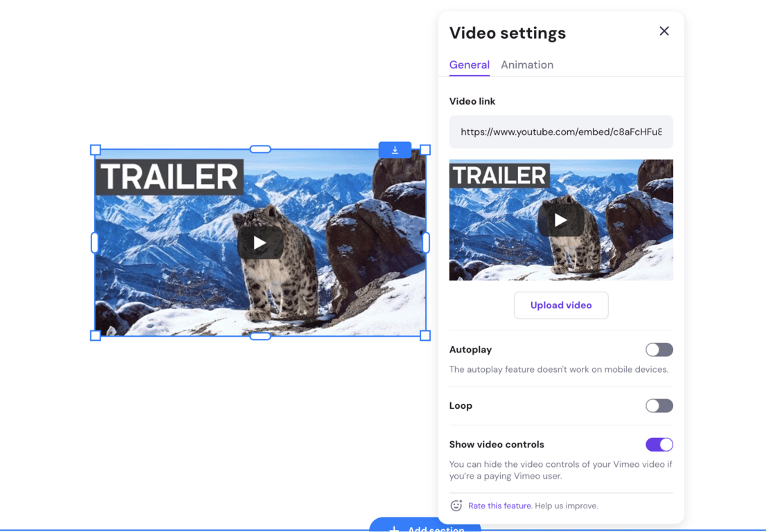
Task: Click the top resize handle of the video
Action: pyautogui.click(x=260, y=148)
